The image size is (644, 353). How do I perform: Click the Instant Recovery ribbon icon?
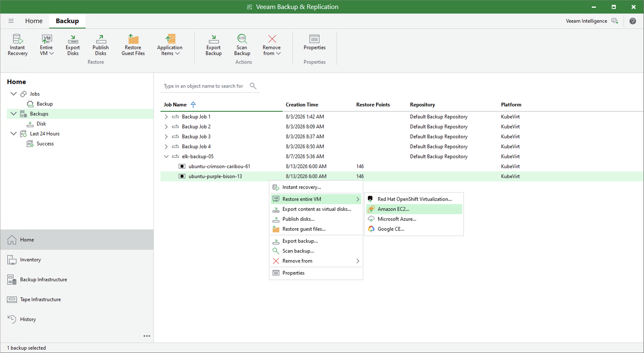[x=18, y=39]
